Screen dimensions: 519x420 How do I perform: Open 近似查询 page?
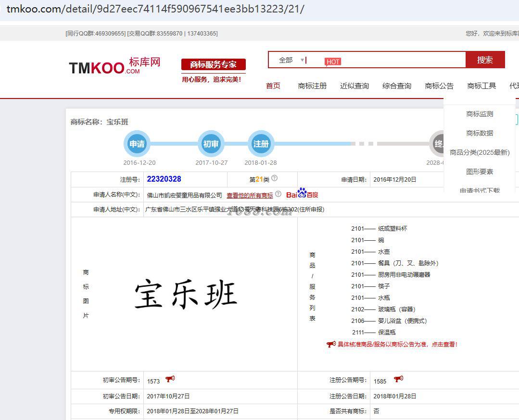[354, 86]
